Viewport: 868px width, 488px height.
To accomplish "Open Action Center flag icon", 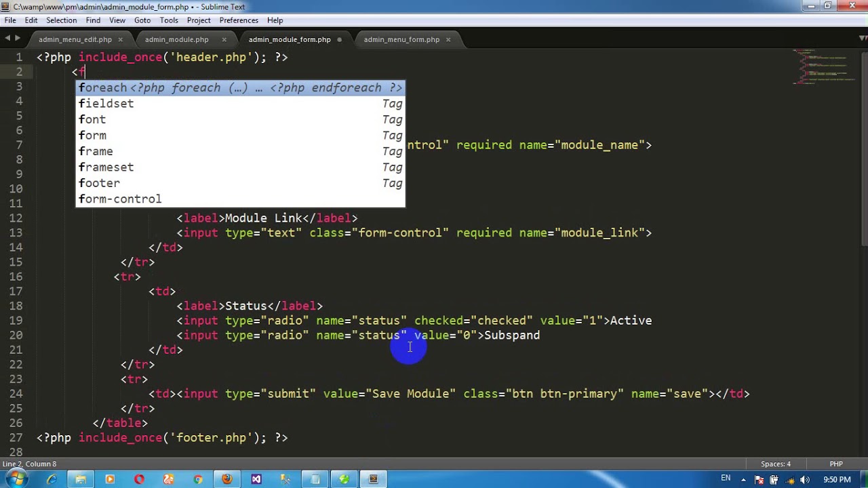I will tap(759, 479).
